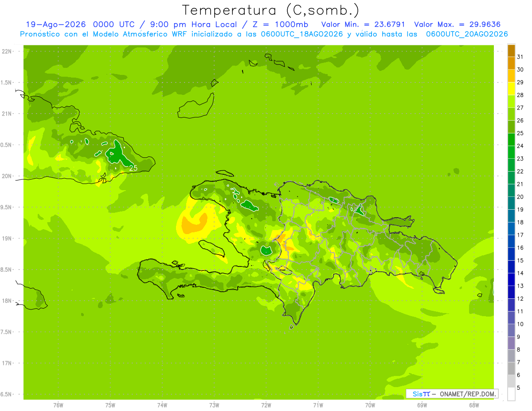Click the "70W" longitude axis label
This screenshot has height=411, width=532.
(370, 405)
